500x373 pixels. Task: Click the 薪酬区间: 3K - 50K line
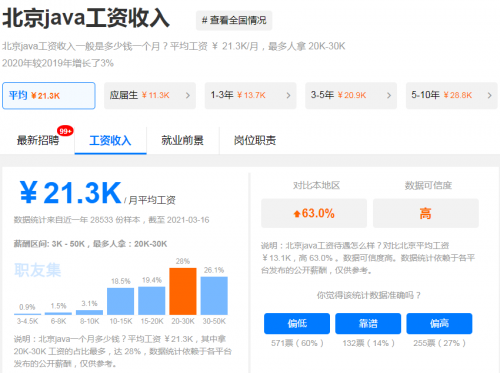coord(90,244)
